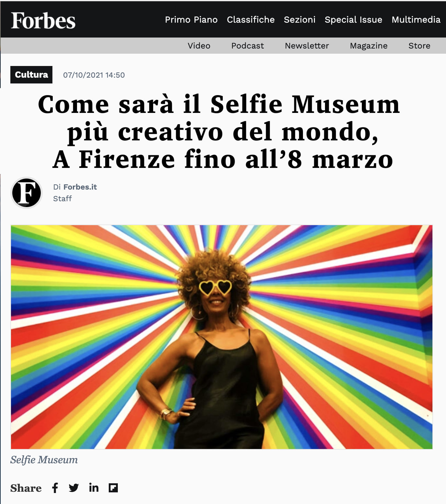Open Special Issue menu item
Image resolution: width=446 pixels, height=504 pixels.
(x=353, y=20)
